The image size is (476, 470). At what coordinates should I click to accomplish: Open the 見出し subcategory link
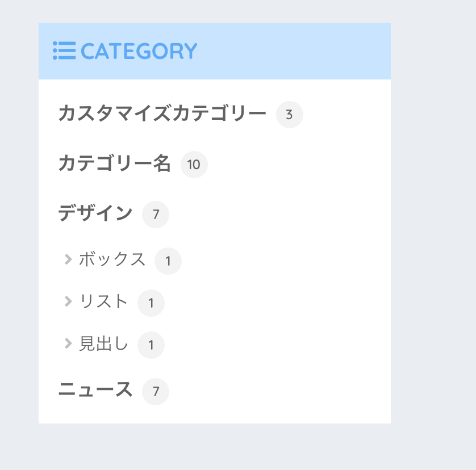(x=103, y=343)
